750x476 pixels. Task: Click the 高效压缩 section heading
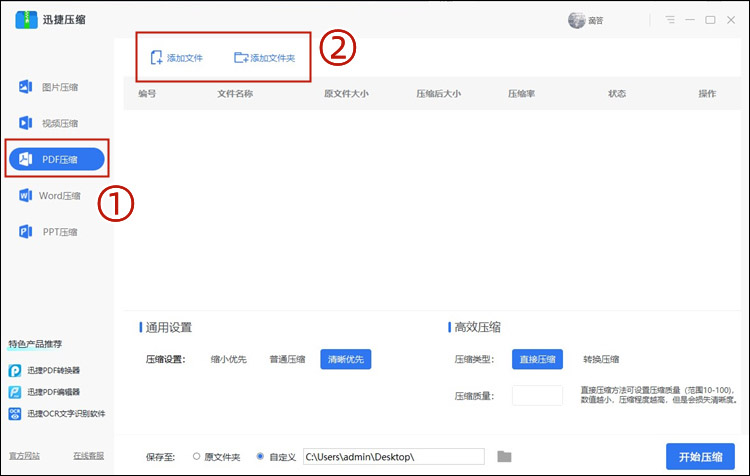[477, 327]
